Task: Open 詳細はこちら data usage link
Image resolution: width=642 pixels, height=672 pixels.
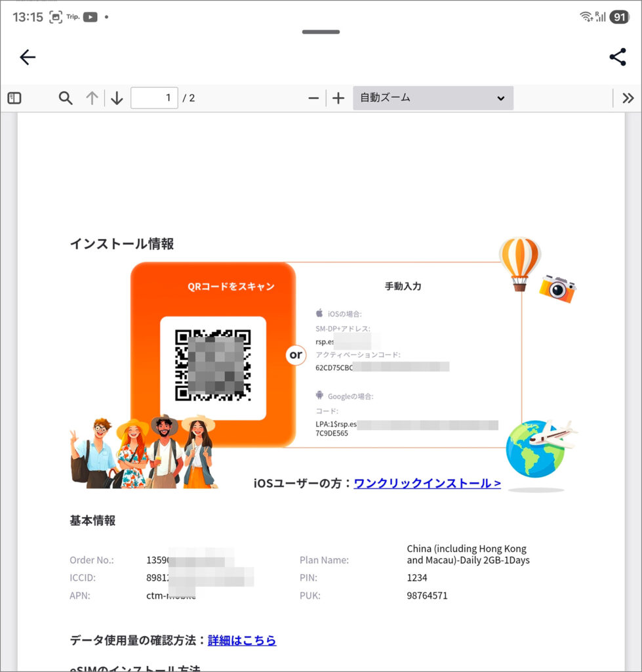Action: pyautogui.click(x=242, y=640)
